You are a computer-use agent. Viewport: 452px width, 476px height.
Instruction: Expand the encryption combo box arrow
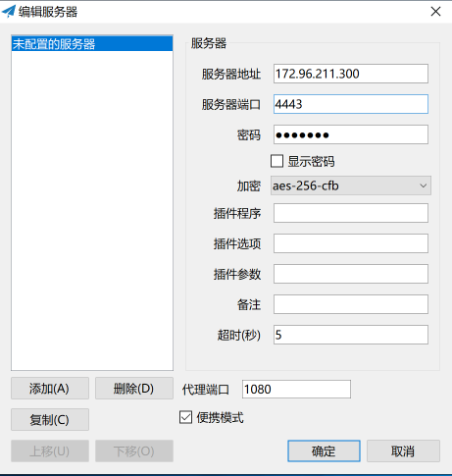(x=424, y=185)
